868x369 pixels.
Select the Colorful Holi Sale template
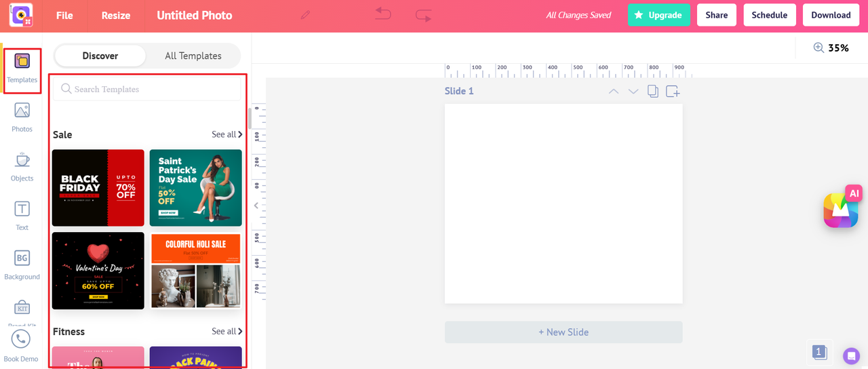196,271
